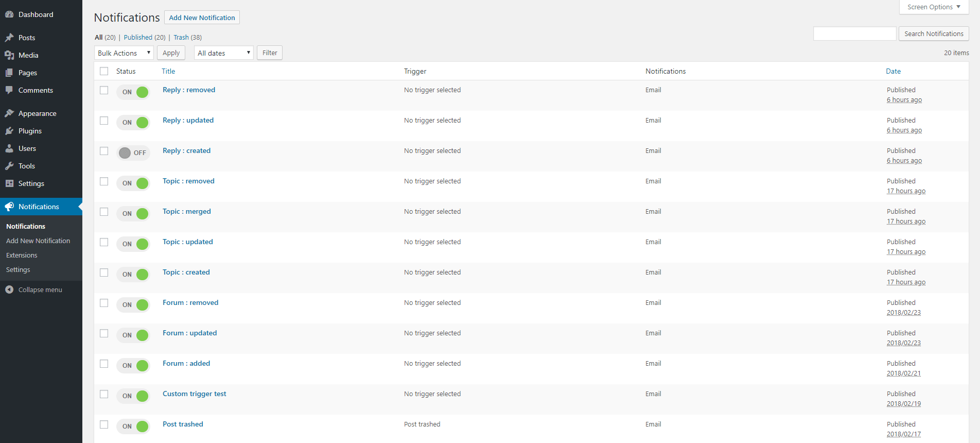Click the Dashboard gauge icon
Viewport: 980px width, 443px height.
coord(9,14)
